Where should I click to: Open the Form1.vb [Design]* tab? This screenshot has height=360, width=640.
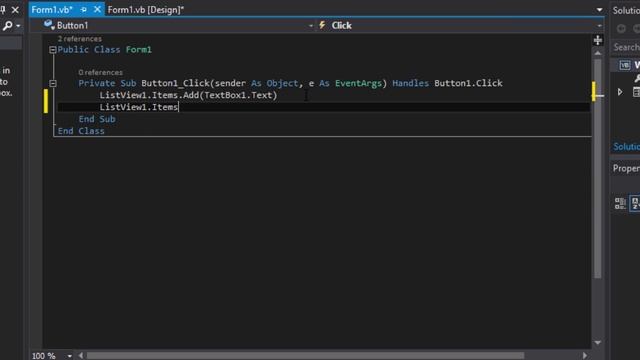146,10
